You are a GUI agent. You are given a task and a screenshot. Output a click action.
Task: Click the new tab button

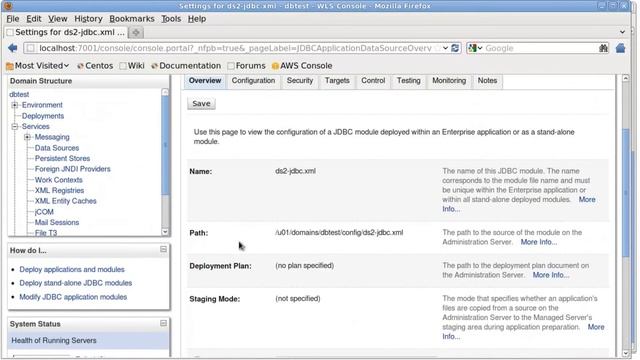point(136,32)
